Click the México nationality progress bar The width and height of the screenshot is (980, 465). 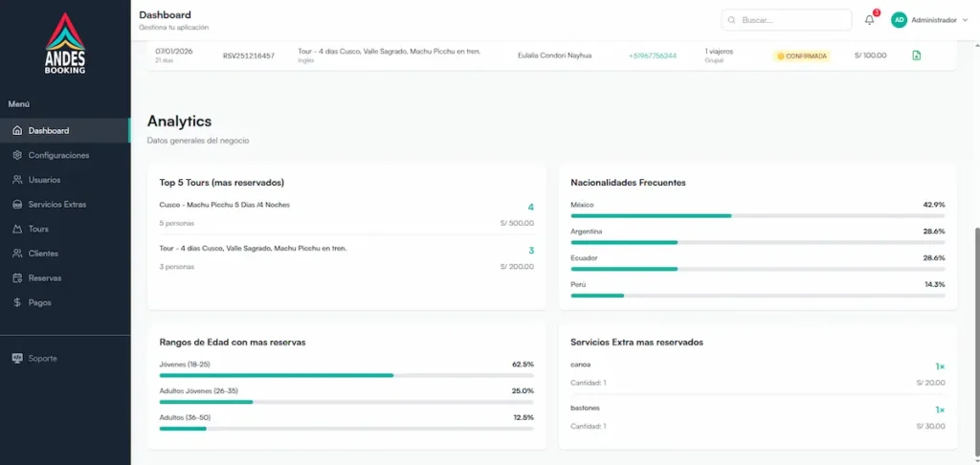(757, 215)
